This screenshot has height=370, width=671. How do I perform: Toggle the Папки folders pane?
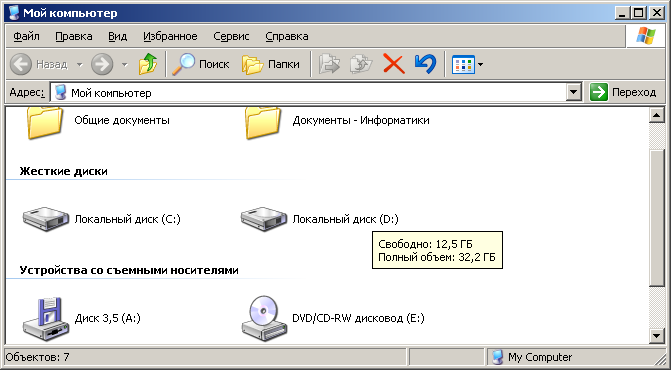tap(270, 65)
